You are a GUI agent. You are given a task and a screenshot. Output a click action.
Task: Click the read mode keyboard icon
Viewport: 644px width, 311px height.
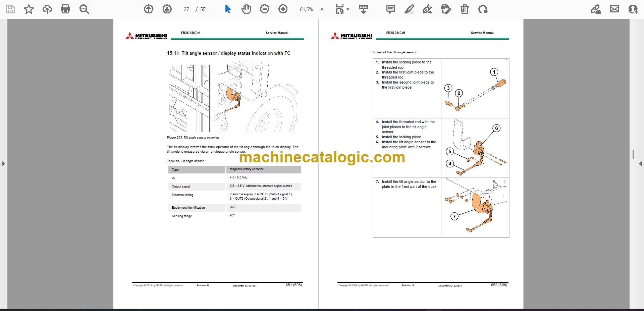(363, 9)
